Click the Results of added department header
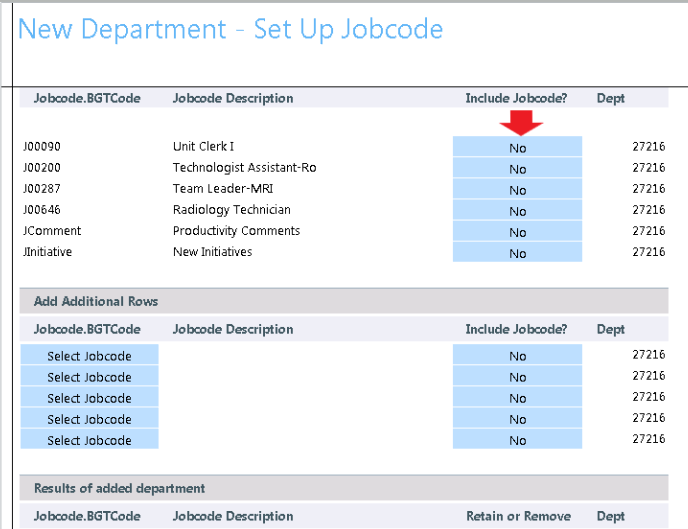 click(x=119, y=488)
